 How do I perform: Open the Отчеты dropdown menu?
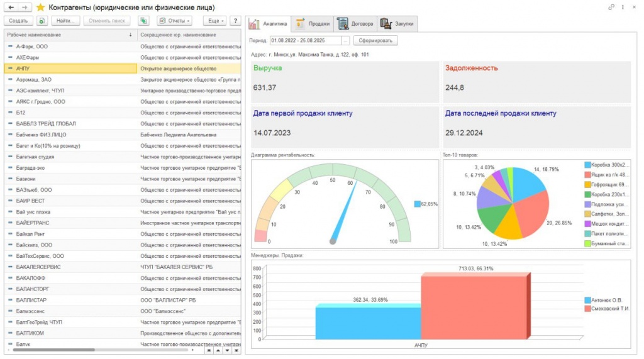tap(174, 21)
